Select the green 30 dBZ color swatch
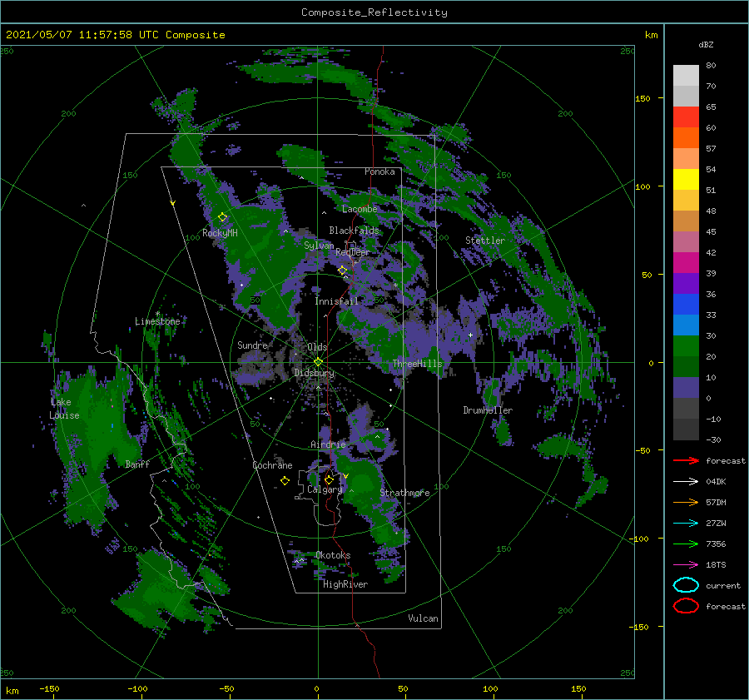Screen dimensions: 749x700 [x=686, y=345]
